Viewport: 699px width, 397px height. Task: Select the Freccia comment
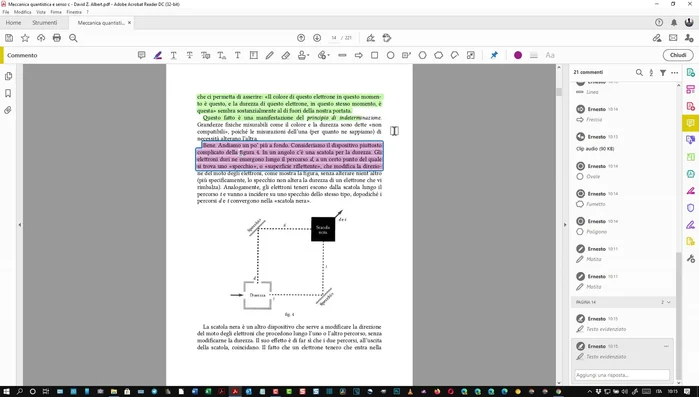coord(623,115)
